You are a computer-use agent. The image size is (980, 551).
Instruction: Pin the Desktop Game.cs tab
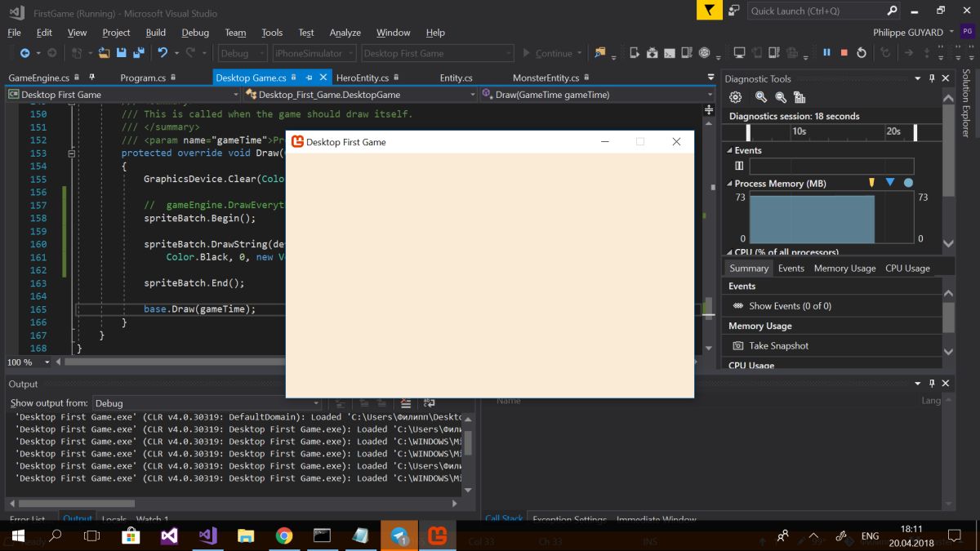click(309, 78)
